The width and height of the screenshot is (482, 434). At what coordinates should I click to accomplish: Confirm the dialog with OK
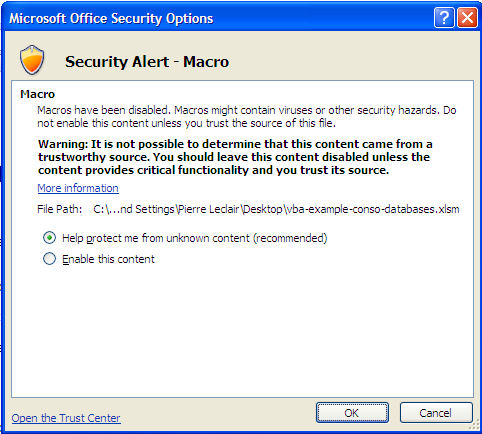coord(352,413)
